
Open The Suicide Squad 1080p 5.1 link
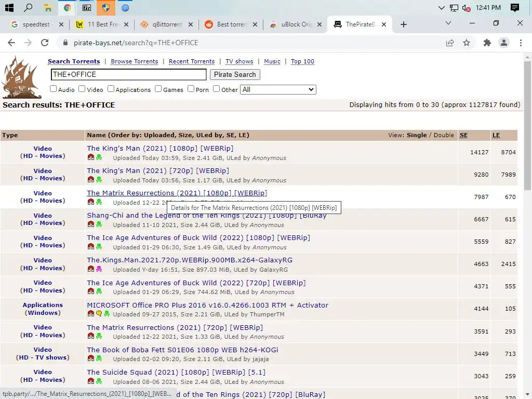tap(176, 372)
